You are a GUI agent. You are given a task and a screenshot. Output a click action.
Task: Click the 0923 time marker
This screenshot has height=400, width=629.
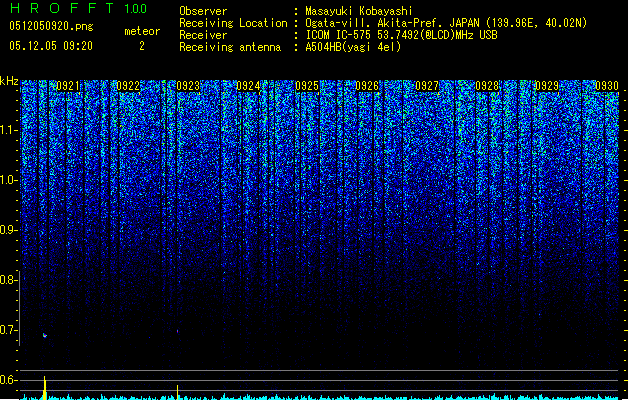[x=188, y=86]
